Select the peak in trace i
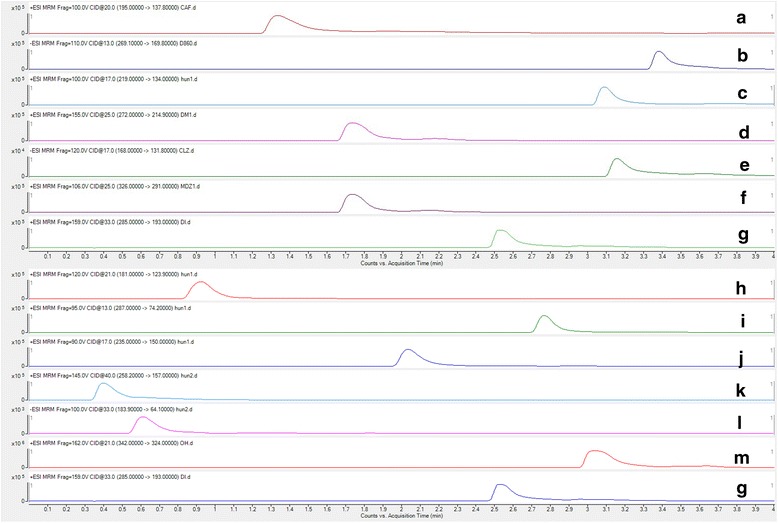 tap(544, 319)
